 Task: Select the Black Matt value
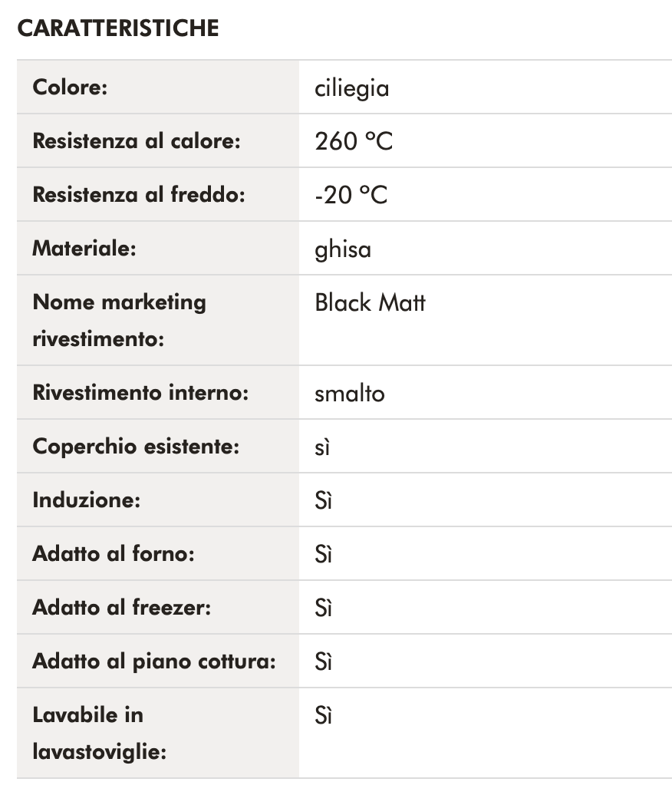coord(370,302)
